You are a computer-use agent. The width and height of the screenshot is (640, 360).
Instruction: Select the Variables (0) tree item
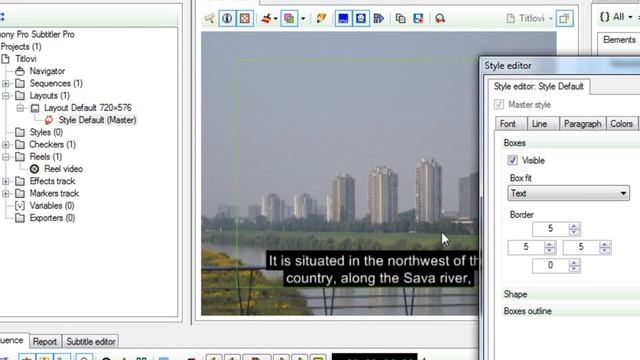[x=51, y=206]
